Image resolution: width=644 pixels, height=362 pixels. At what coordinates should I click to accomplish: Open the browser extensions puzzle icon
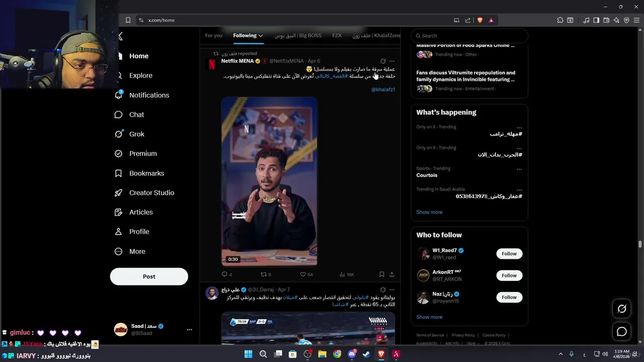point(560,20)
